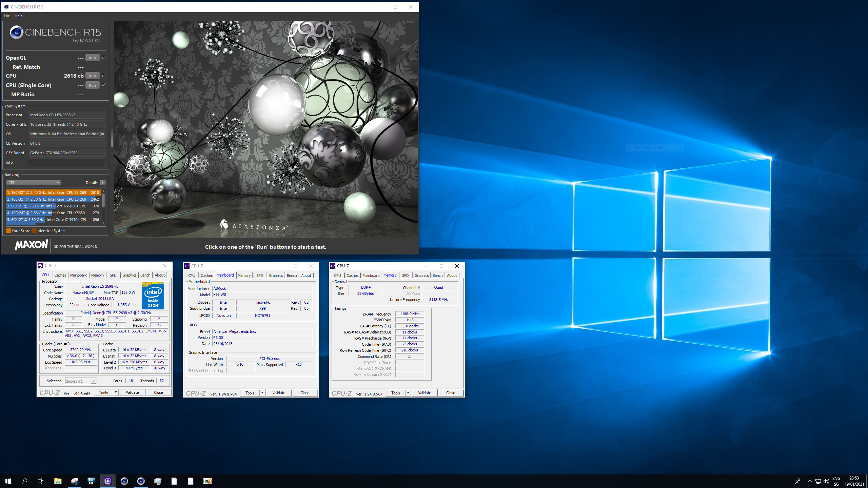This screenshot has width=868, height=488.
Task: Open the Help menu in Cinebench
Action: (x=19, y=16)
